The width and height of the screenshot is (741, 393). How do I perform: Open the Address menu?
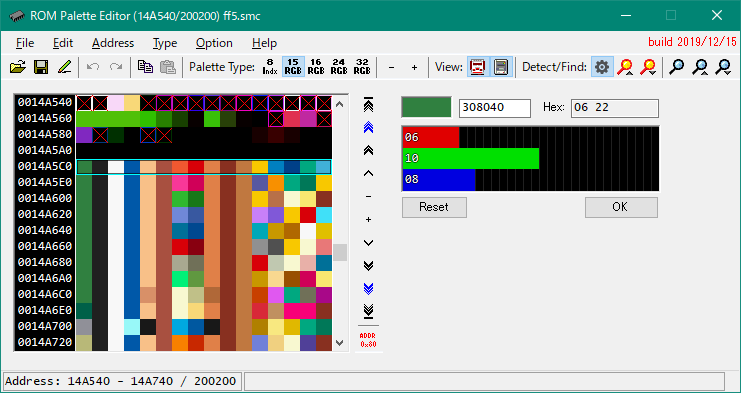[113, 43]
